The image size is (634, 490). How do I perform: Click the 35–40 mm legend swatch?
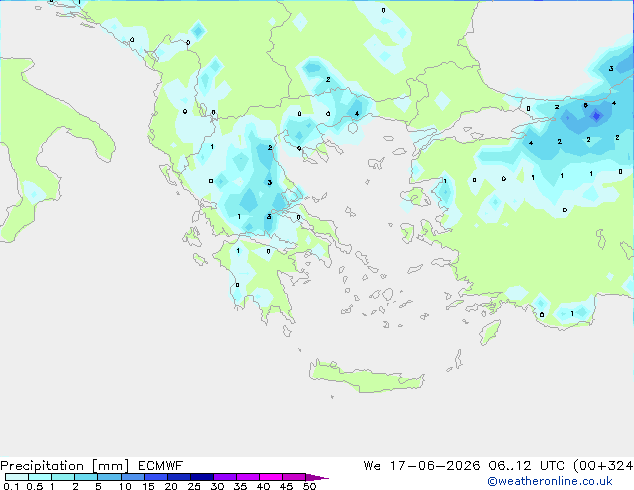tap(248, 477)
